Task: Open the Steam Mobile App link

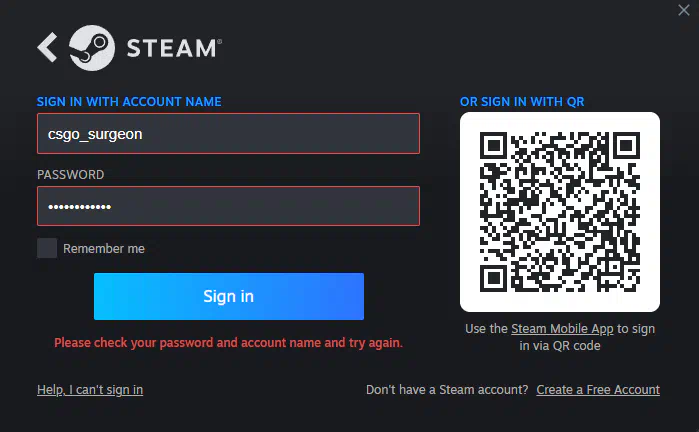Action: pyautogui.click(x=562, y=329)
